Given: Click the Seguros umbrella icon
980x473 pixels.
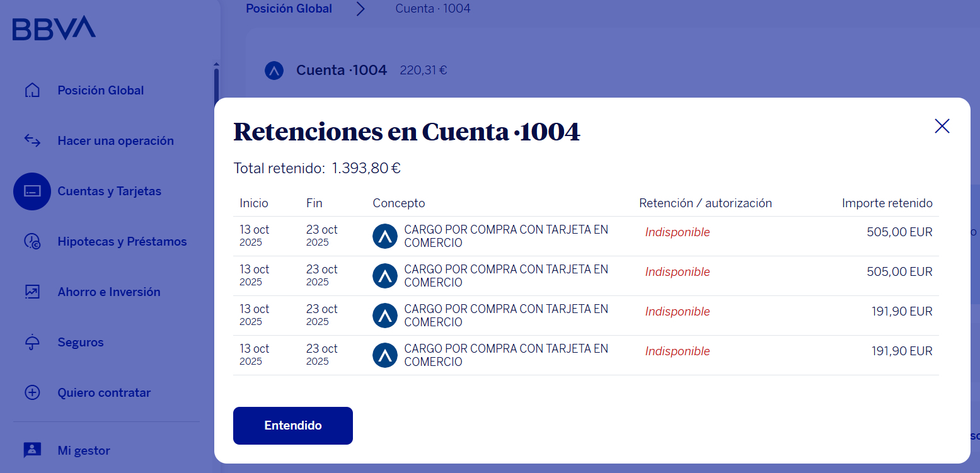Looking at the screenshot, I should pyautogui.click(x=32, y=342).
